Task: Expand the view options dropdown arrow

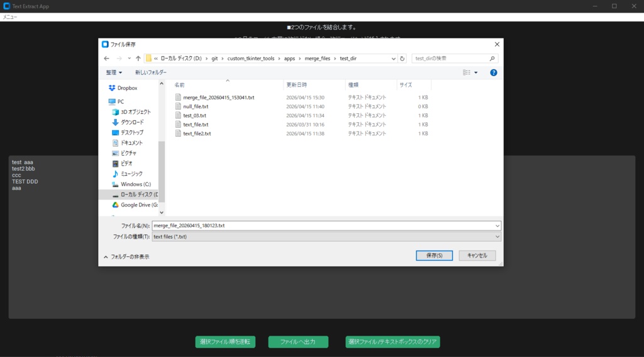Action: (x=475, y=72)
